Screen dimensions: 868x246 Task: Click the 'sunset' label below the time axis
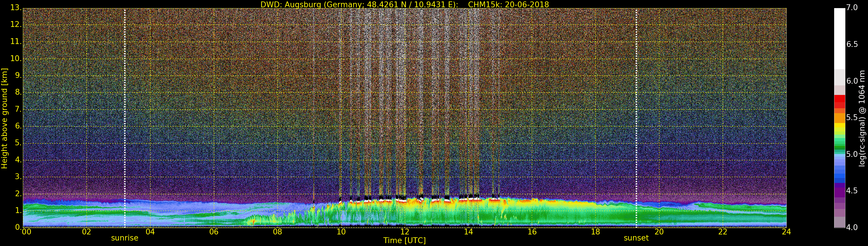[x=636, y=238]
